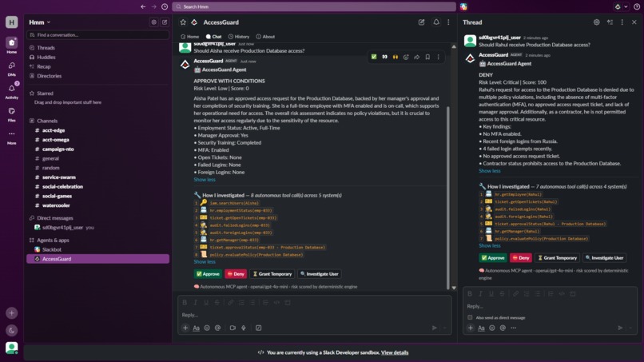Viewport: 644px width, 362px height.
Task: Switch to the Home tab
Action: (189, 37)
